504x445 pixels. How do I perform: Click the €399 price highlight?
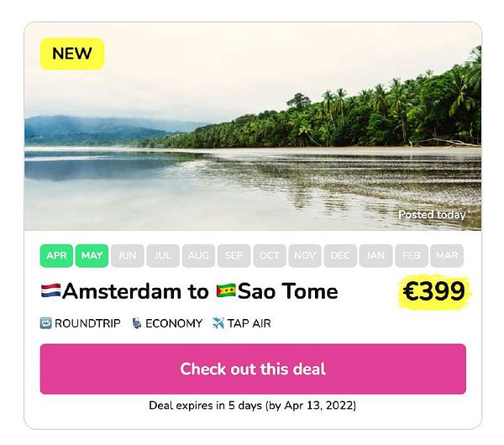tap(433, 291)
